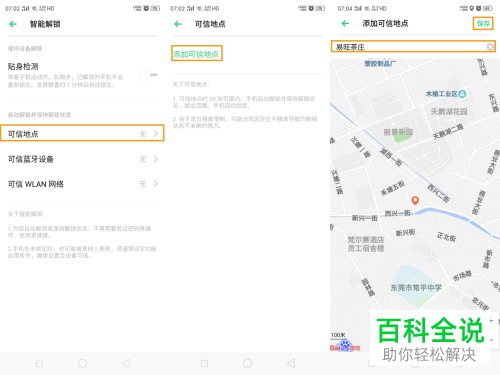Tap the 保存 button

point(483,23)
